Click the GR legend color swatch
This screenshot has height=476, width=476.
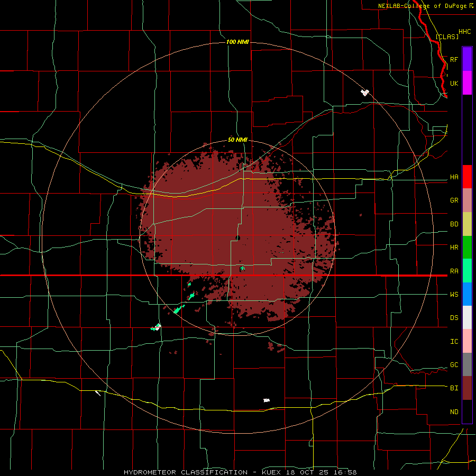coord(467,200)
